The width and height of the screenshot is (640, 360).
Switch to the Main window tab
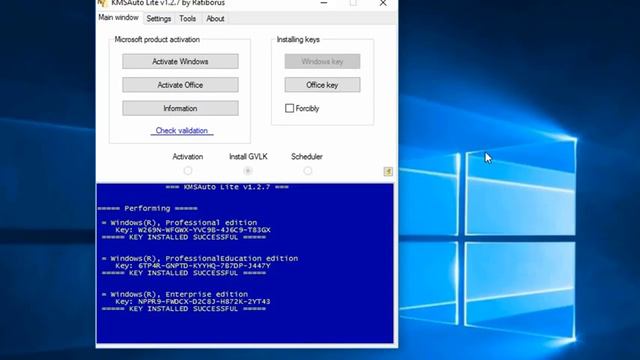pyautogui.click(x=118, y=18)
